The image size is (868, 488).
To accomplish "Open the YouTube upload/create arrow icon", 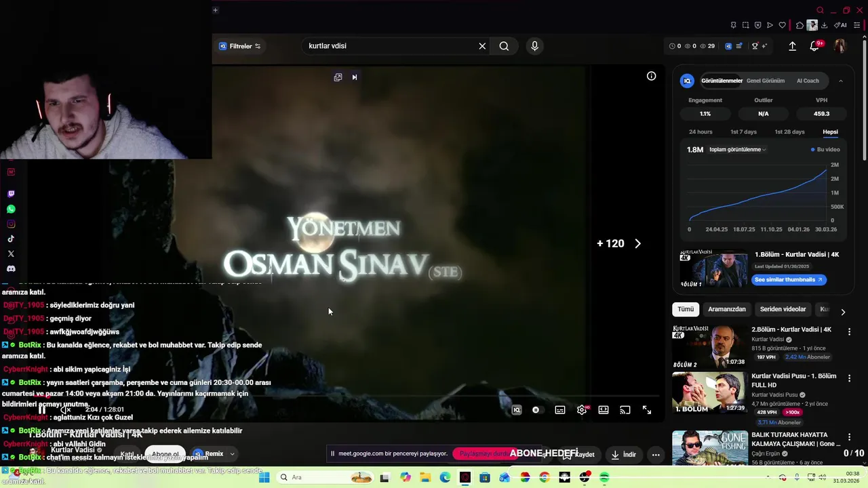I will [x=792, y=46].
